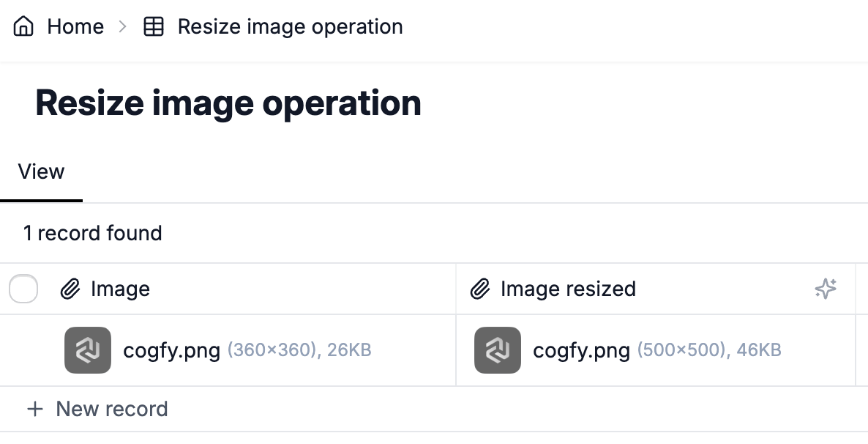Switch to the View tab

[x=41, y=172]
